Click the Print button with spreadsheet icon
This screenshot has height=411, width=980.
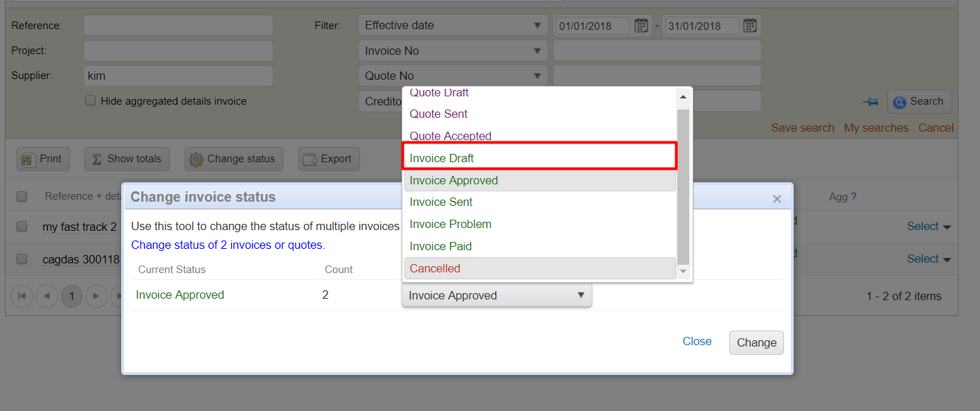pos(42,159)
